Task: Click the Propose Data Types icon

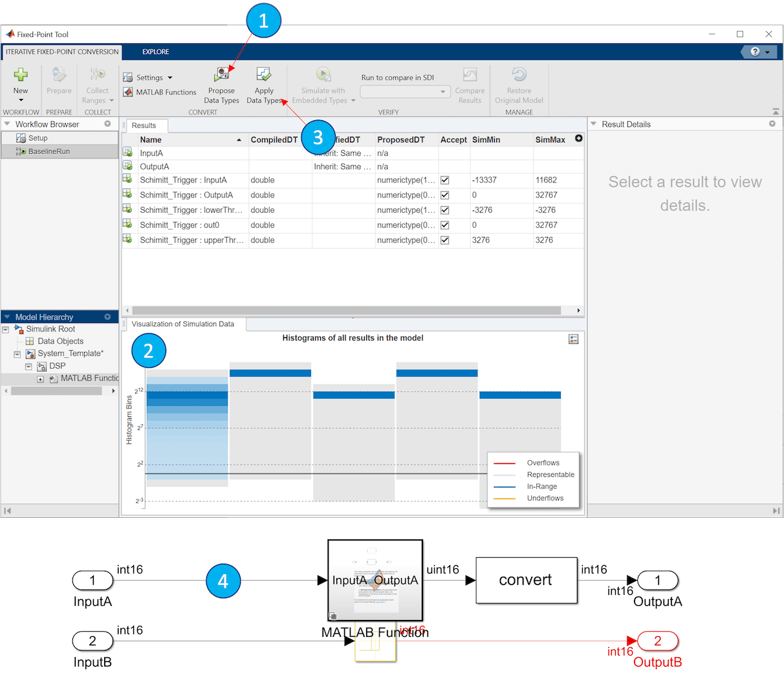Action: pos(221,74)
